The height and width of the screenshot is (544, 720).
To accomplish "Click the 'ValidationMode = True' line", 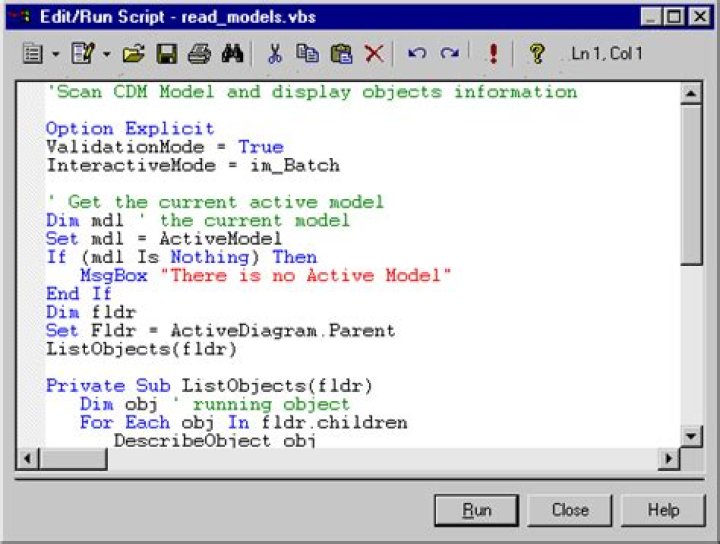I will (165, 147).
